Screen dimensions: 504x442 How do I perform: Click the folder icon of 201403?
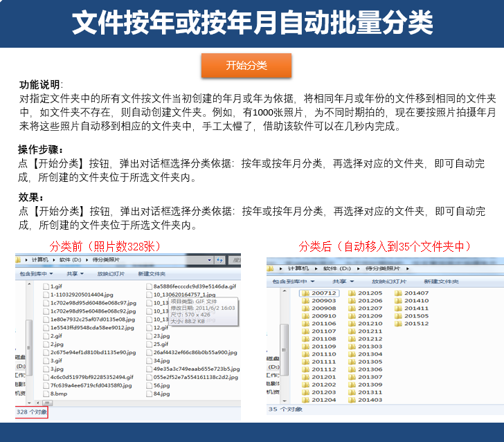(x=352, y=400)
